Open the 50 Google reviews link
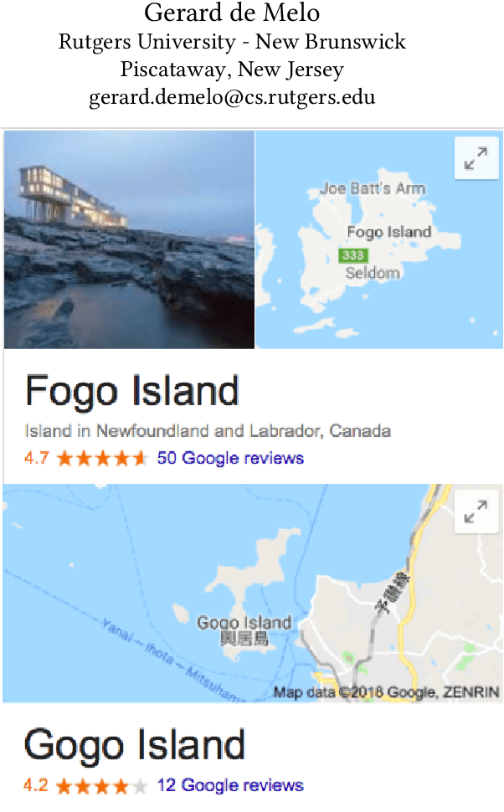 [x=230, y=458]
